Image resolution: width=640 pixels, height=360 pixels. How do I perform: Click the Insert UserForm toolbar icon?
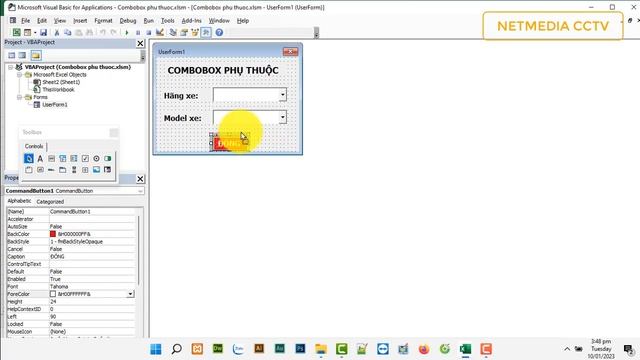27,32
